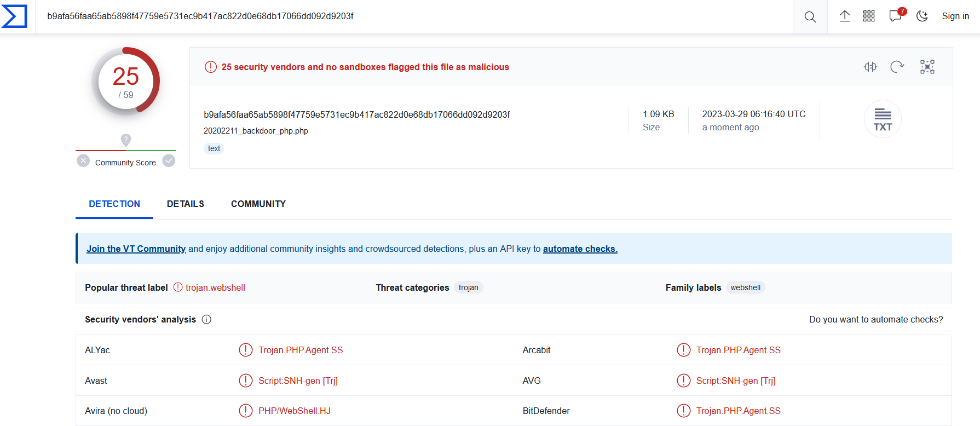Click the 2023-03-29 06:16:40 UTC timestamp

click(754, 114)
